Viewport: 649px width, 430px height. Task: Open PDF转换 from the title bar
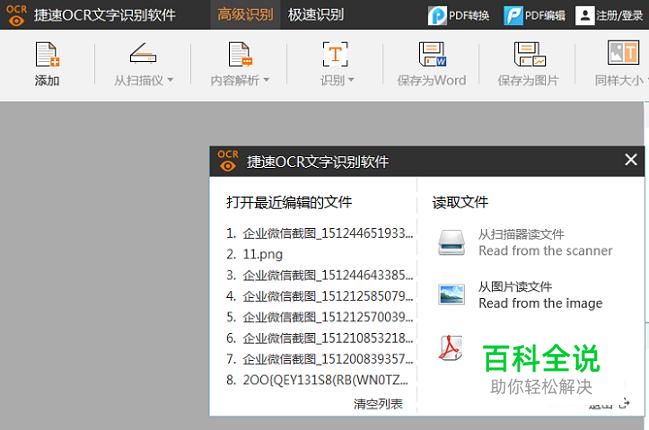(x=458, y=16)
